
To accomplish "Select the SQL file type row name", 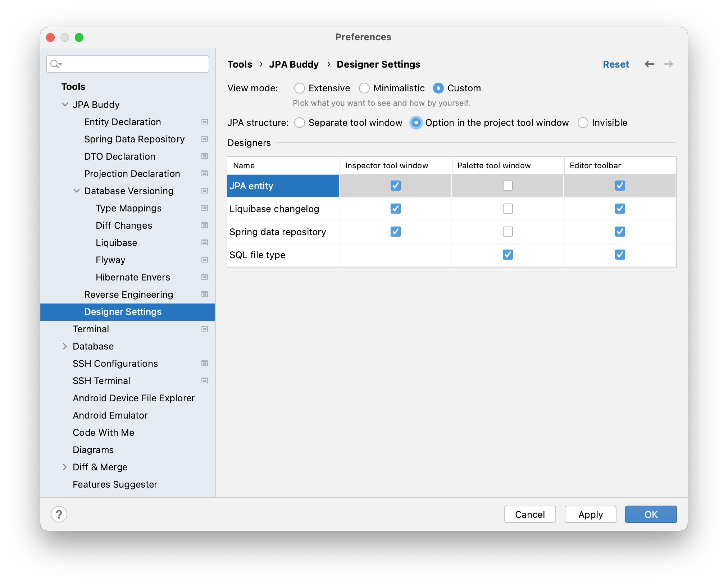I will (257, 255).
